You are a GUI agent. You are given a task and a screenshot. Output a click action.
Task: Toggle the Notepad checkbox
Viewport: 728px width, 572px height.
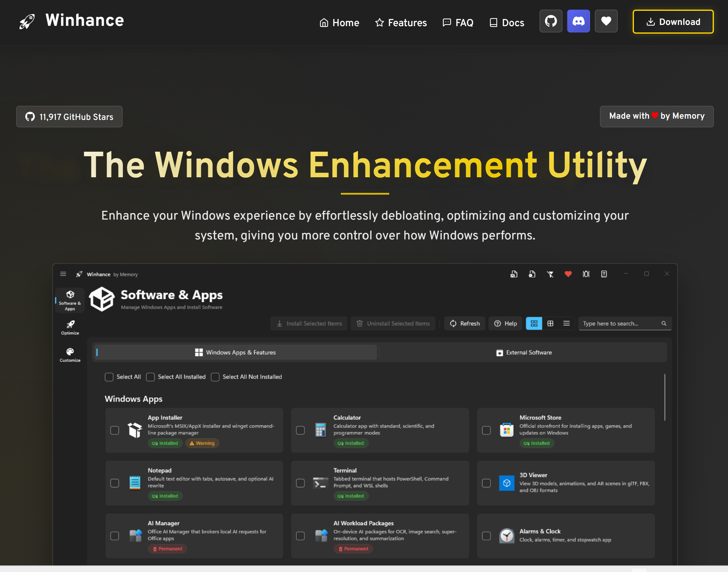coord(115,483)
